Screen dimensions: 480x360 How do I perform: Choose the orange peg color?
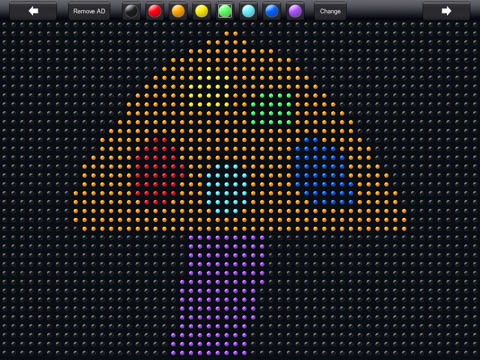coord(178,11)
